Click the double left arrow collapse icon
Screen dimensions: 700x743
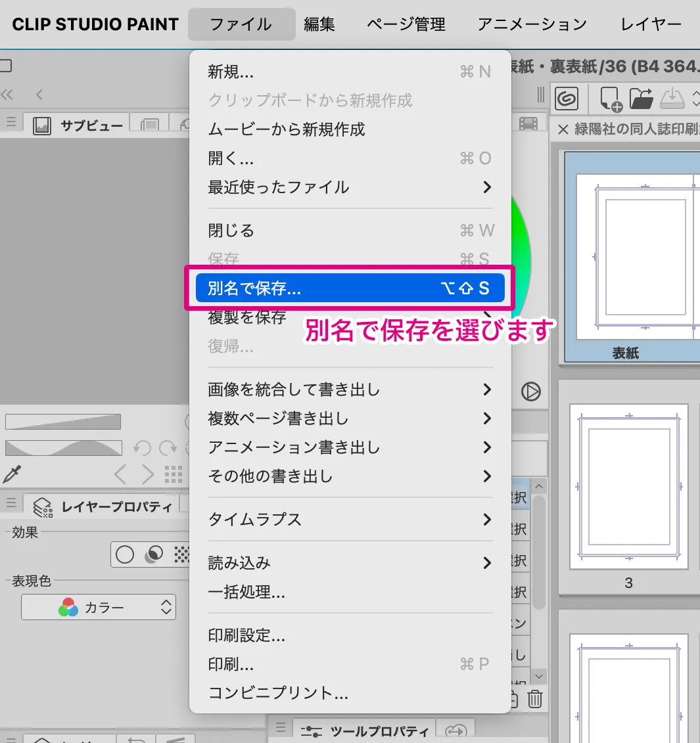7,95
